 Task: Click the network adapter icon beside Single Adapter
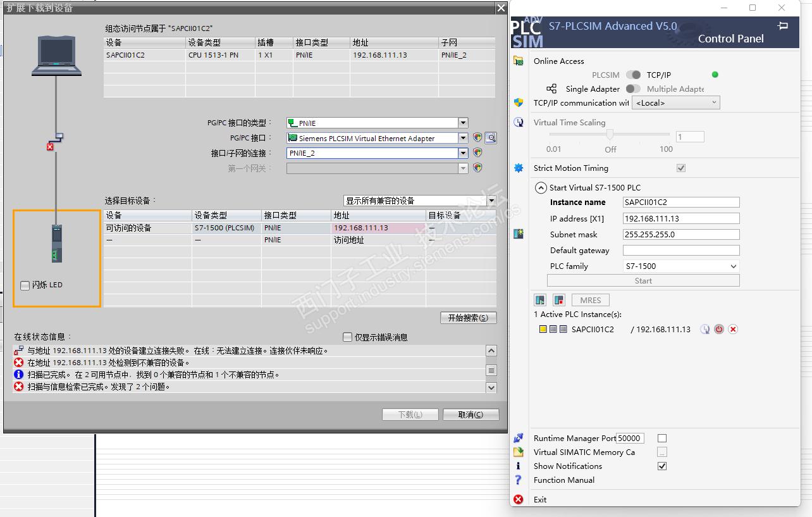coord(551,89)
